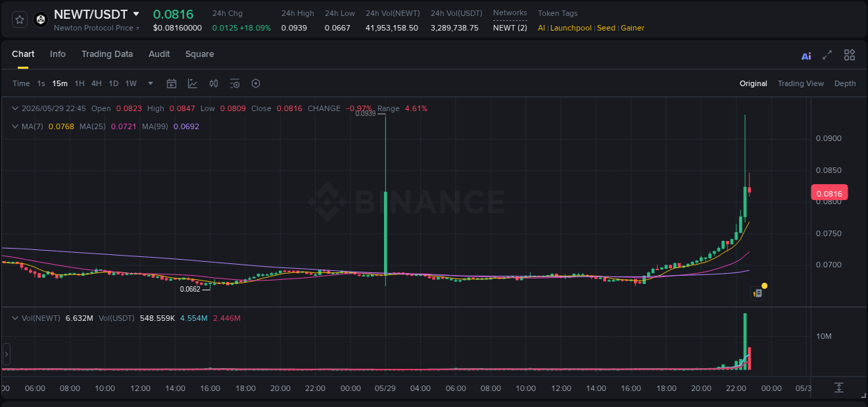Click the AI token tag
Image resolution: width=868 pixels, height=407 pixels.
(542, 28)
